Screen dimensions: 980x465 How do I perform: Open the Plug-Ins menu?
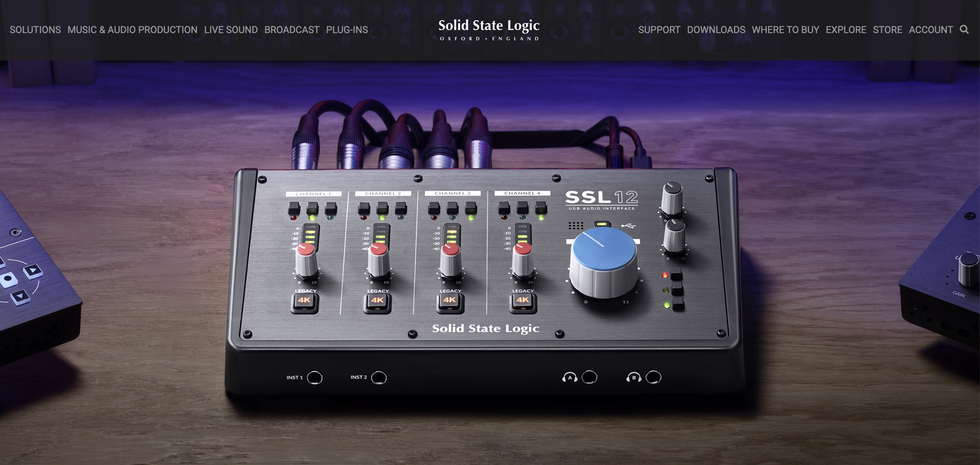point(347,30)
